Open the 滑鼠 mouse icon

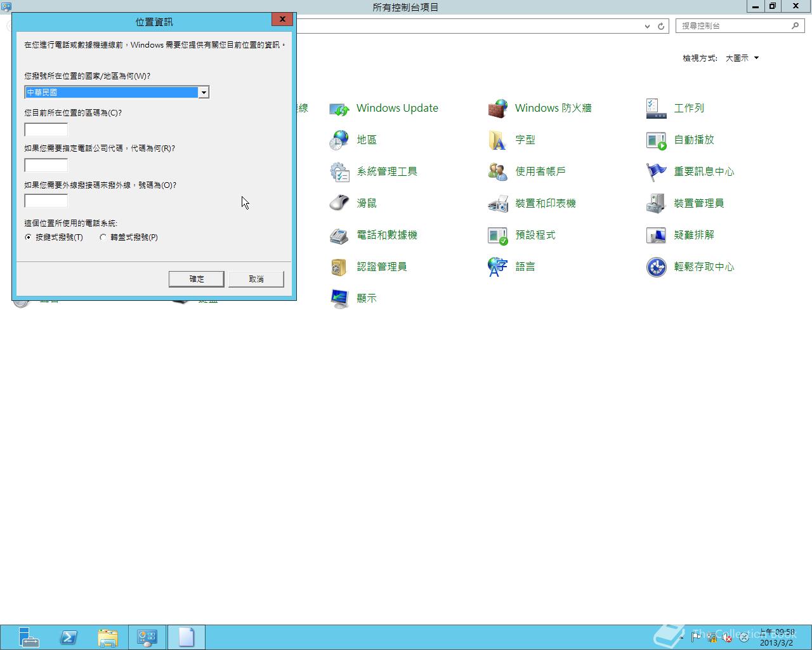(x=339, y=204)
